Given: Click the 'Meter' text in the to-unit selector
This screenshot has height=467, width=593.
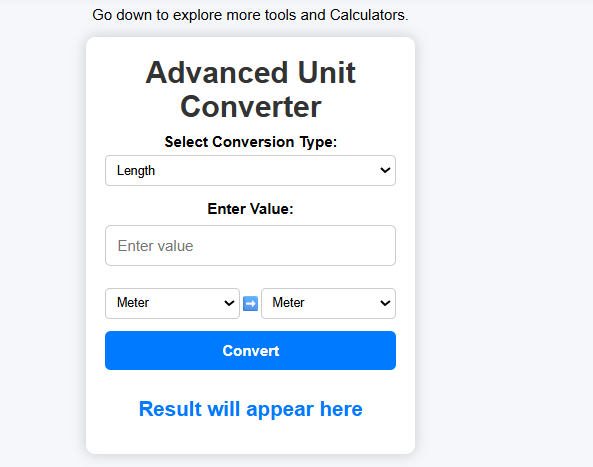Looking at the screenshot, I should [288, 303].
